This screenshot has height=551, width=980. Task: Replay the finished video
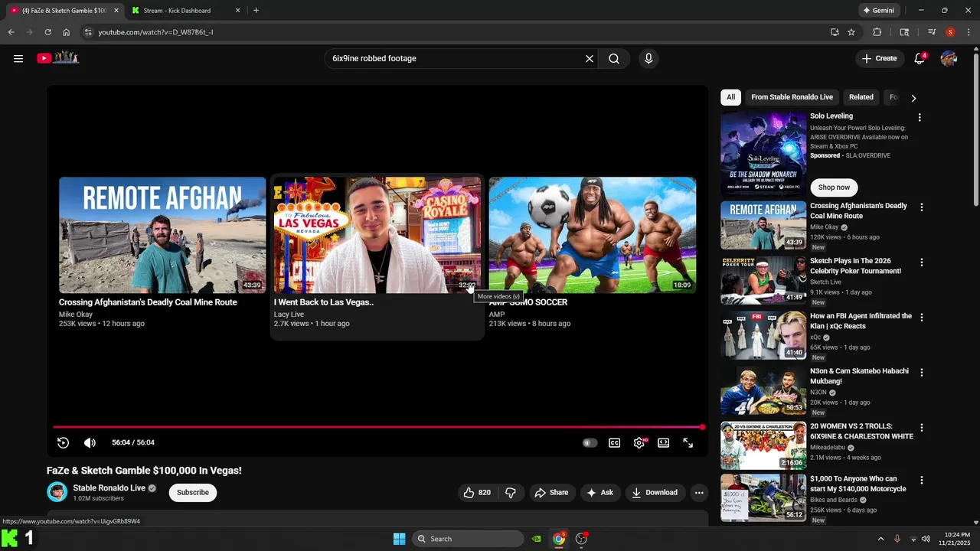click(64, 442)
